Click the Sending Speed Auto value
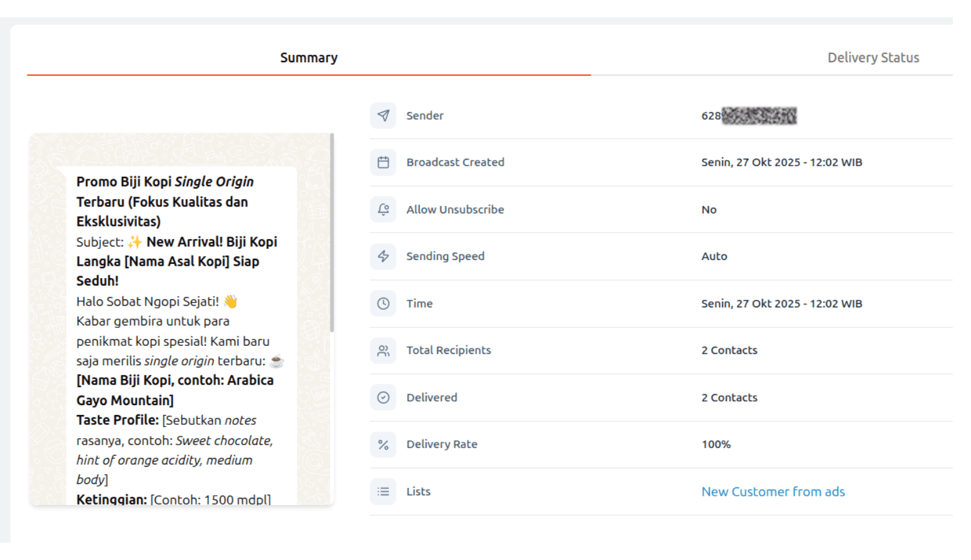The width and height of the screenshot is (971, 560). (x=714, y=256)
